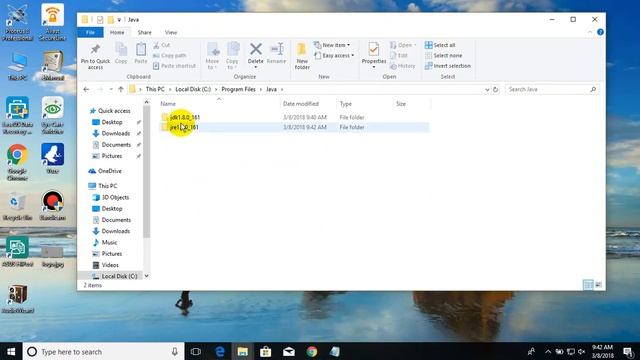640x360 pixels.
Task: Open the Explorer help icon
Action: point(600,32)
